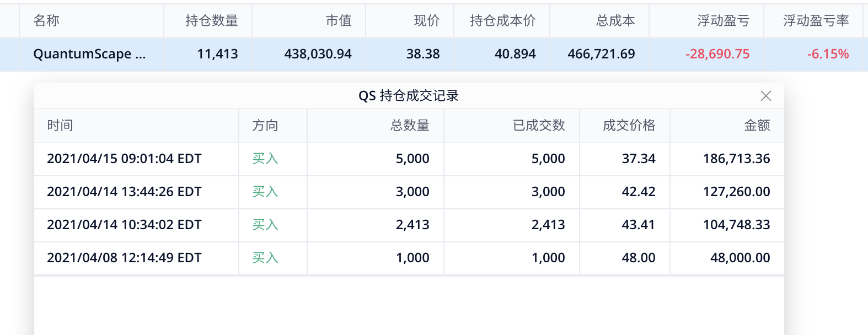
Task: Click 买入 in the 13:44:26 row
Action: click(x=265, y=192)
